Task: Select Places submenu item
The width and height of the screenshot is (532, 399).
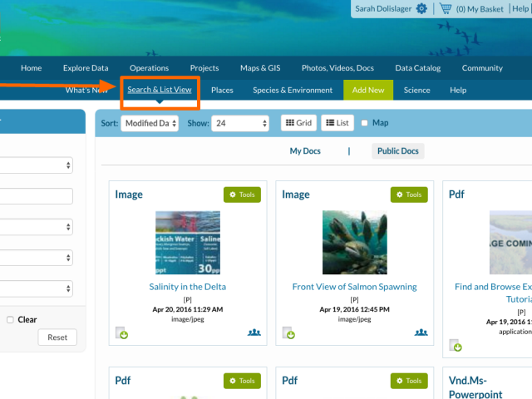Action: [x=222, y=91]
